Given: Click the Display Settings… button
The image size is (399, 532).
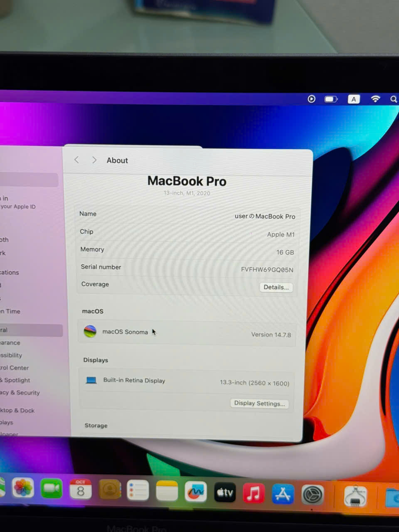Looking at the screenshot, I should click(259, 403).
